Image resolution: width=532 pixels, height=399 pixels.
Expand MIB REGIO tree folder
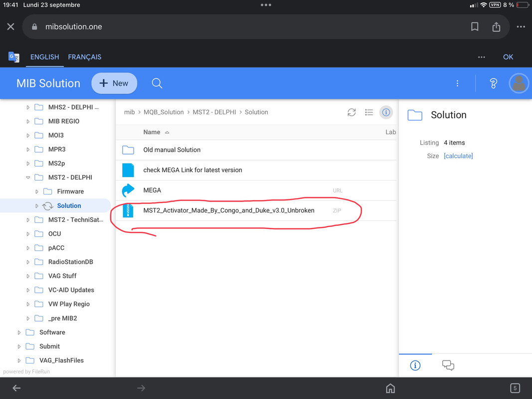click(x=28, y=122)
